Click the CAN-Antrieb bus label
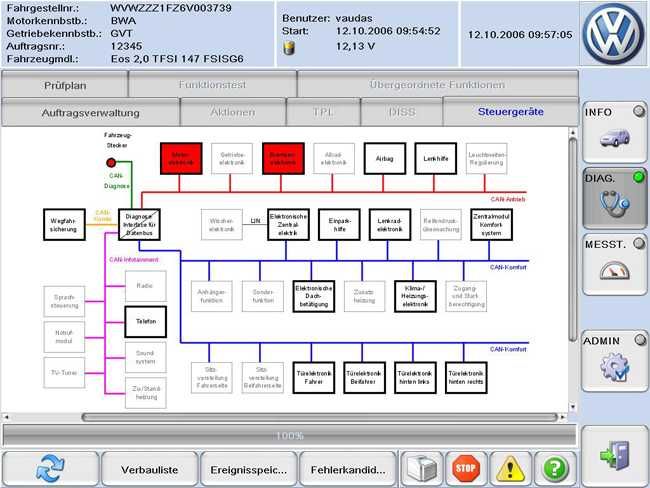 point(508,199)
